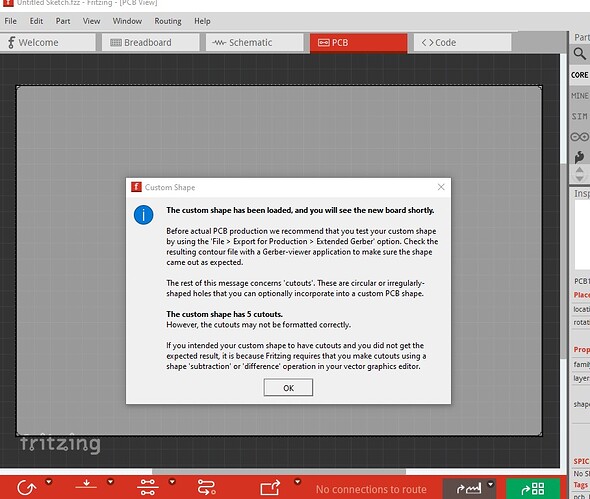
Task: Select the CORE parts bin
Action: click(x=579, y=75)
